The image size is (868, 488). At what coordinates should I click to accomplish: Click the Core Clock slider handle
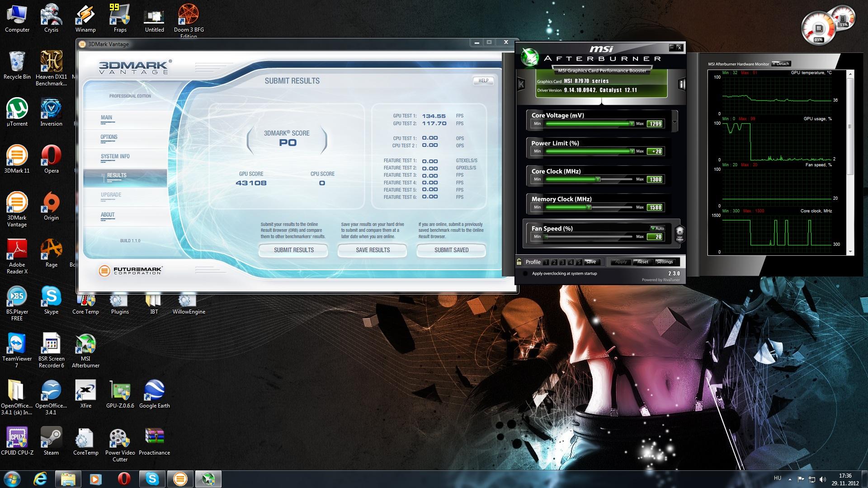click(598, 179)
